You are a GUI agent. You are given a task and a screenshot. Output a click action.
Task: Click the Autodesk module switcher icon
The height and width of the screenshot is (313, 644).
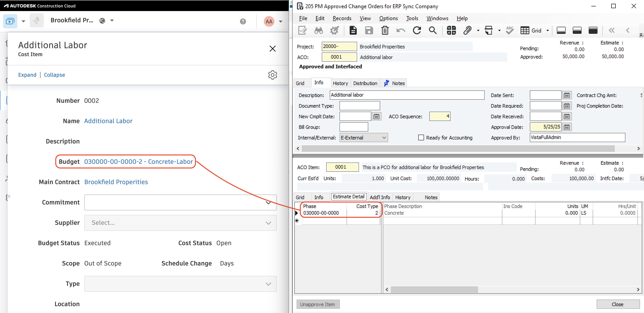10,21
